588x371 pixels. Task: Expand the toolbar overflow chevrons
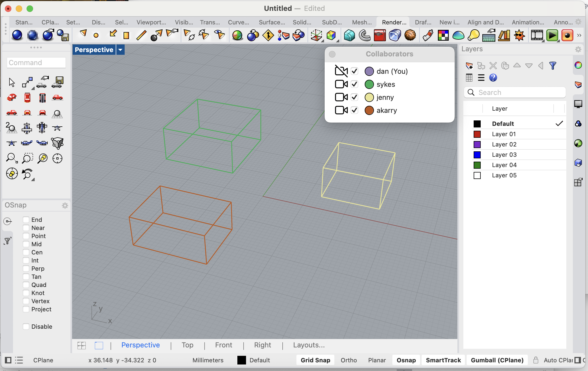pos(579,35)
